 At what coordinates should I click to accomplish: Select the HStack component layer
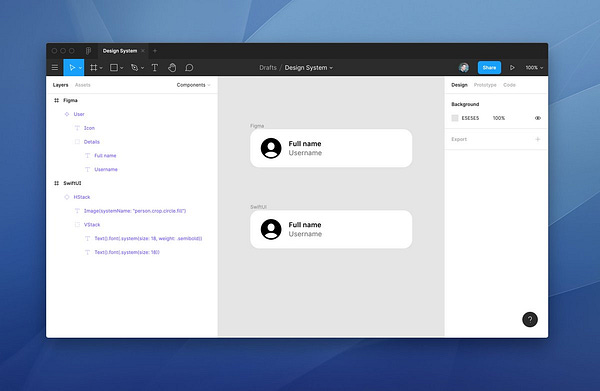[82, 197]
